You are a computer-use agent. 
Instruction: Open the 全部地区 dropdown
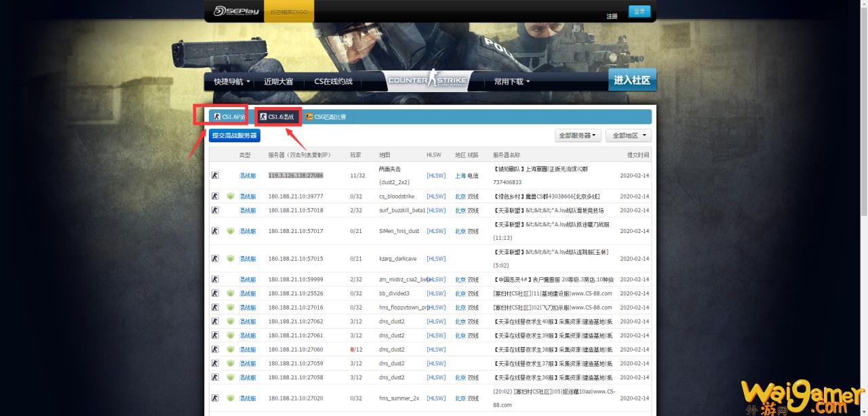click(x=629, y=136)
